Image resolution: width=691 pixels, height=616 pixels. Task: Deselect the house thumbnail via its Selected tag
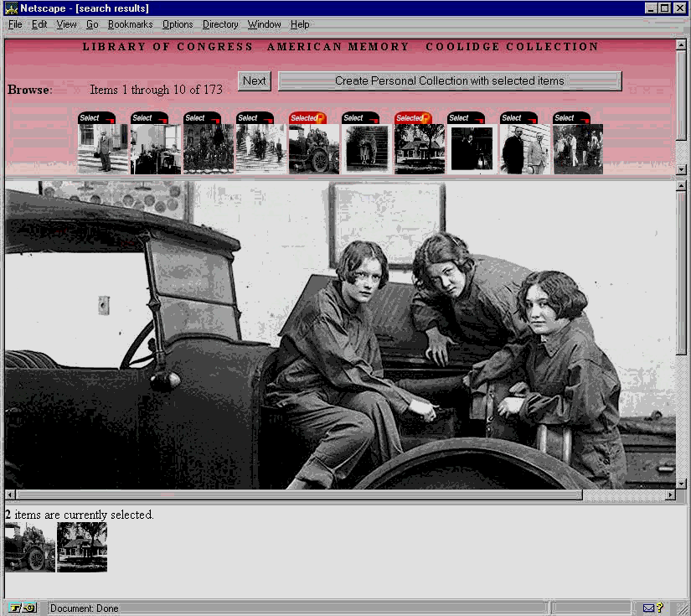tap(413, 118)
